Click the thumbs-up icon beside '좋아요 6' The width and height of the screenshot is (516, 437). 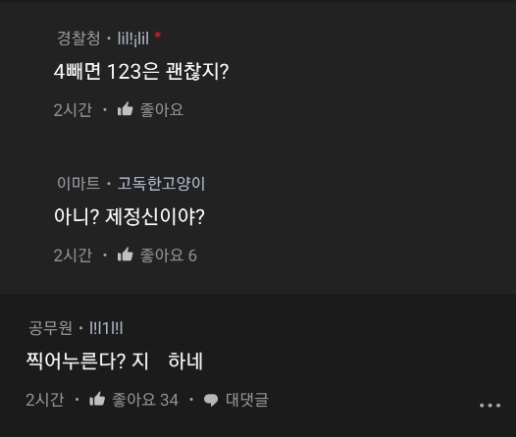point(125,255)
